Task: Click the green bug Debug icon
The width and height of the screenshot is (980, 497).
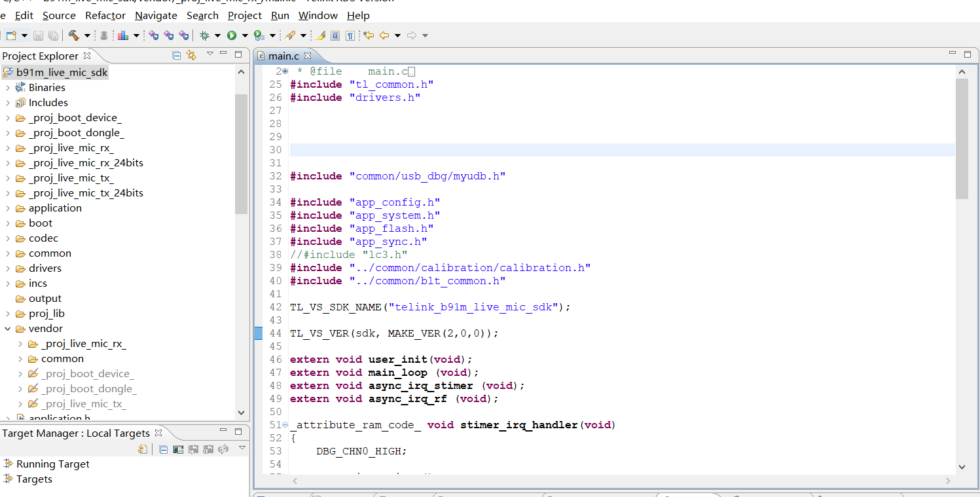Action: point(204,35)
